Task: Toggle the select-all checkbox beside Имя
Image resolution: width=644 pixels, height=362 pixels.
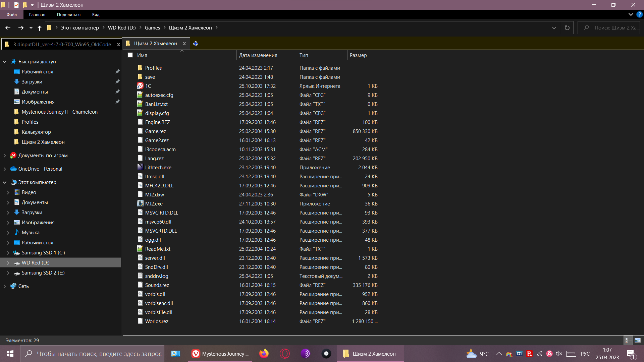Action: click(130, 55)
